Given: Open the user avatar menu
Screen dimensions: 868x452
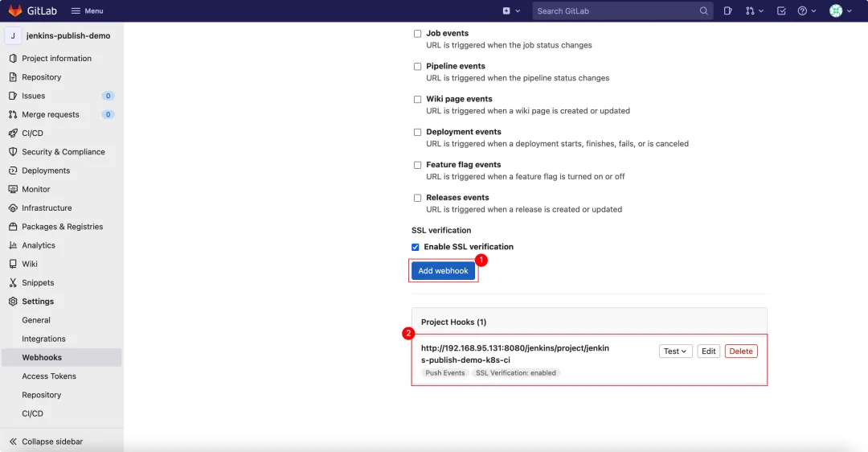Looking at the screenshot, I should [836, 10].
